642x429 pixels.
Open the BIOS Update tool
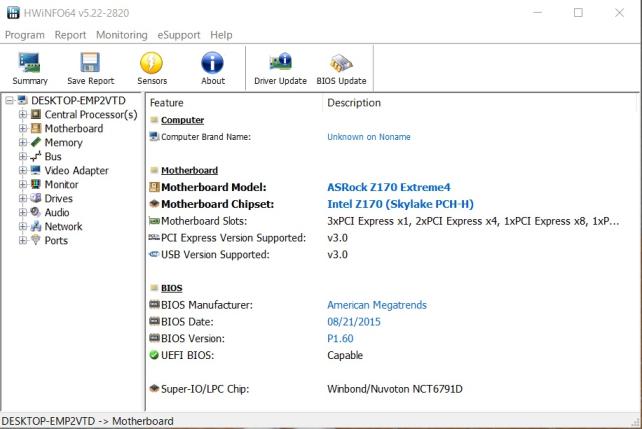click(x=341, y=63)
